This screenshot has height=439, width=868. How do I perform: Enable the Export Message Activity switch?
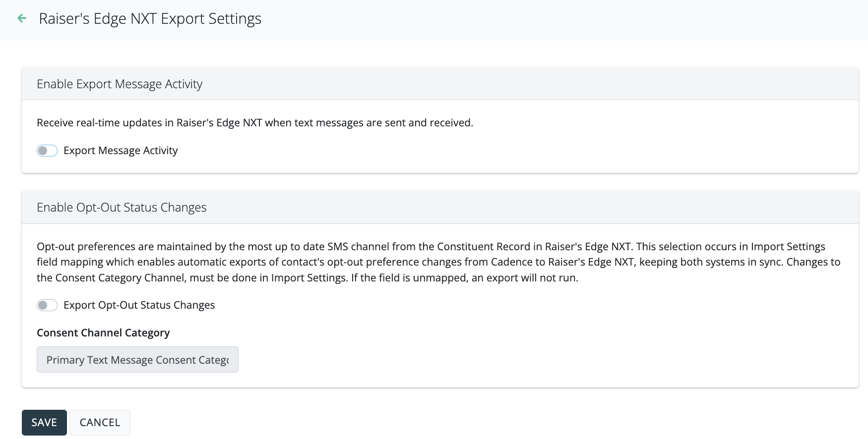[x=47, y=151]
